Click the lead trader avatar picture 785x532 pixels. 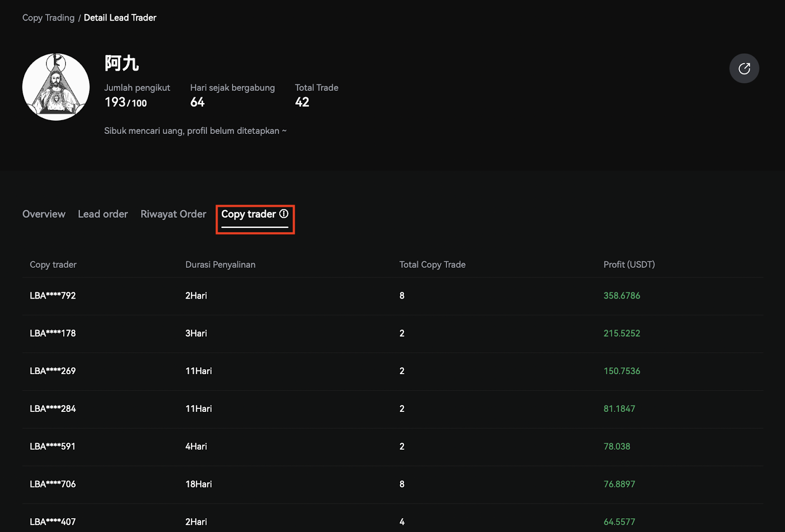coord(56,87)
